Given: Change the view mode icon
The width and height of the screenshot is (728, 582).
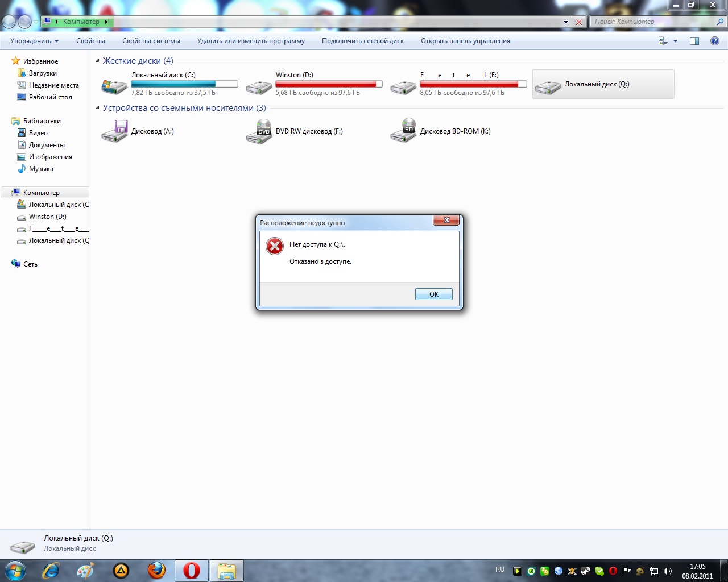Looking at the screenshot, I should (x=663, y=41).
